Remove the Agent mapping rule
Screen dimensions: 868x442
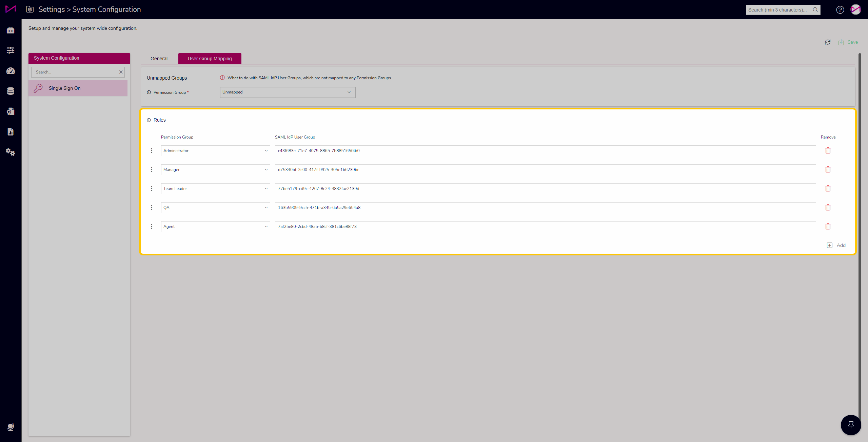pyautogui.click(x=828, y=227)
